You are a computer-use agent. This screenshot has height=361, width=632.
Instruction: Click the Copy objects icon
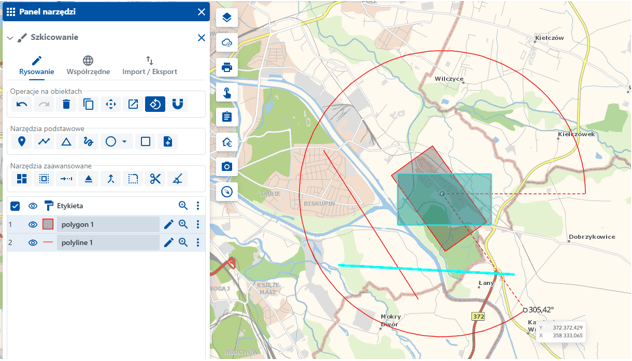[88, 104]
